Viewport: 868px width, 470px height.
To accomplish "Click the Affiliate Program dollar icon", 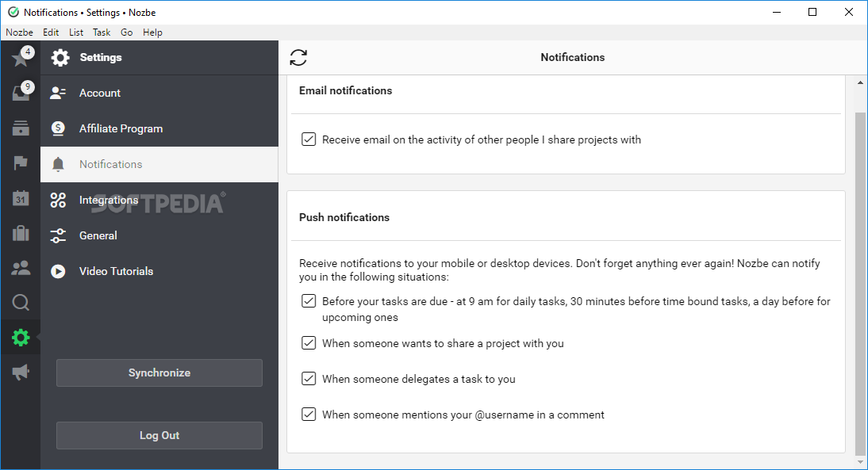I will [58, 129].
